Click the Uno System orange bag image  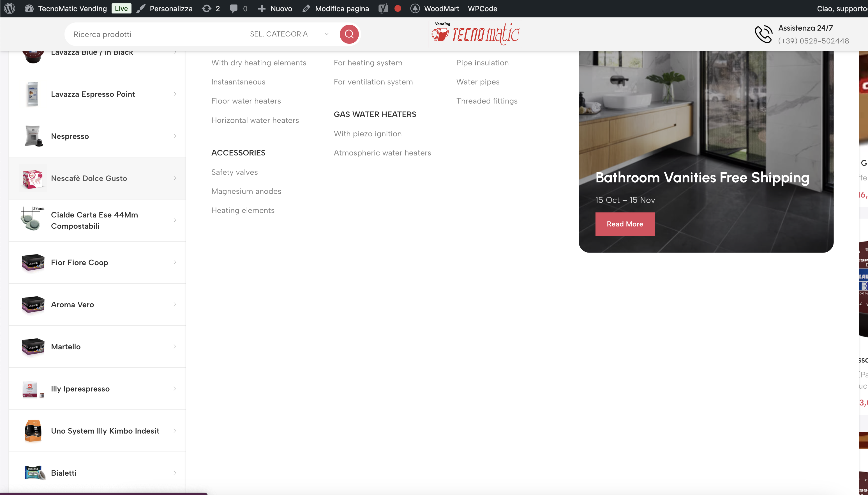coord(33,431)
